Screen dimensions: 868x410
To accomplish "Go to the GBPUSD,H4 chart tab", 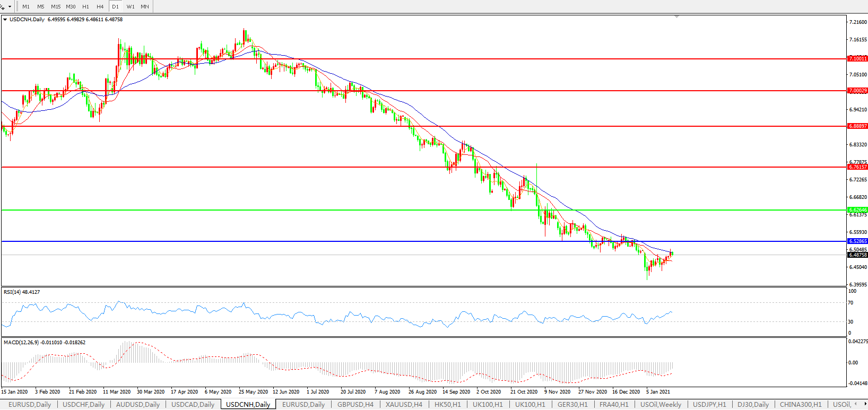I will (x=355, y=404).
